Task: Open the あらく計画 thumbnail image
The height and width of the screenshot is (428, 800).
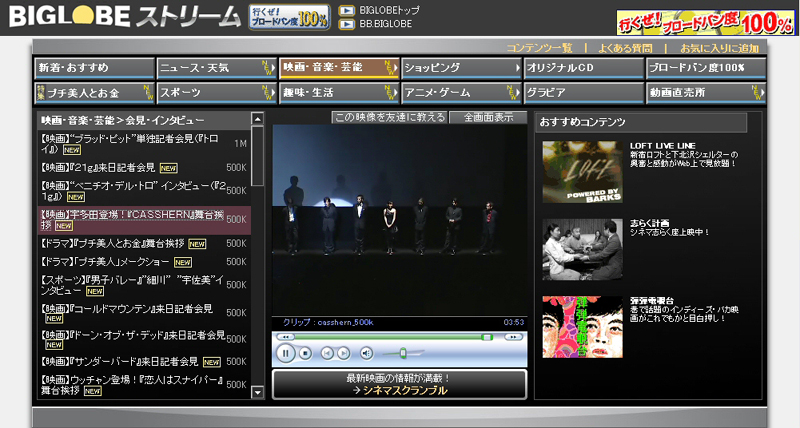Action: tap(583, 249)
